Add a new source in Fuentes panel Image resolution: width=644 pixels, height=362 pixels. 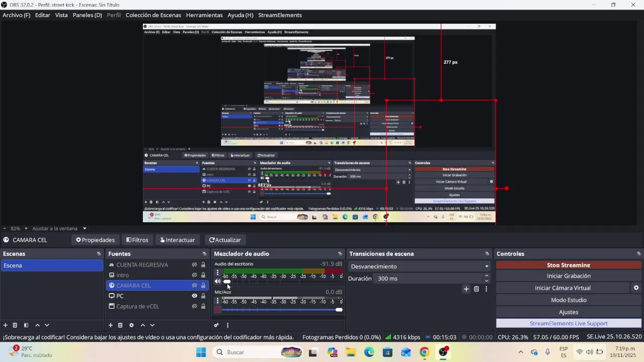point(111,325)
